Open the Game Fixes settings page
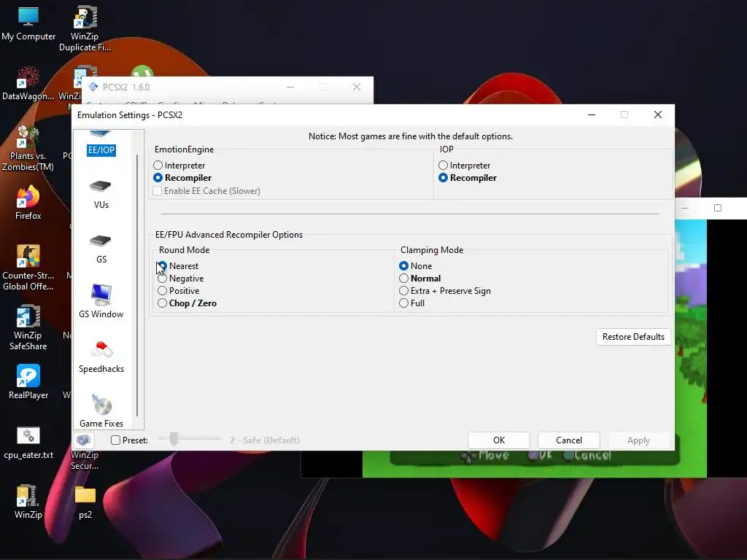The width and height of the screenshot is (747, 560). pyautogui.click(x=101, y=411)
